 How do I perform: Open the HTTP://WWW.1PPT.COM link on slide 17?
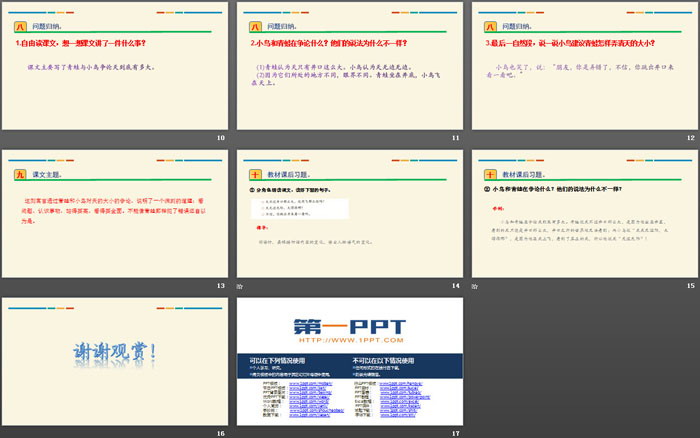[349, 342]
